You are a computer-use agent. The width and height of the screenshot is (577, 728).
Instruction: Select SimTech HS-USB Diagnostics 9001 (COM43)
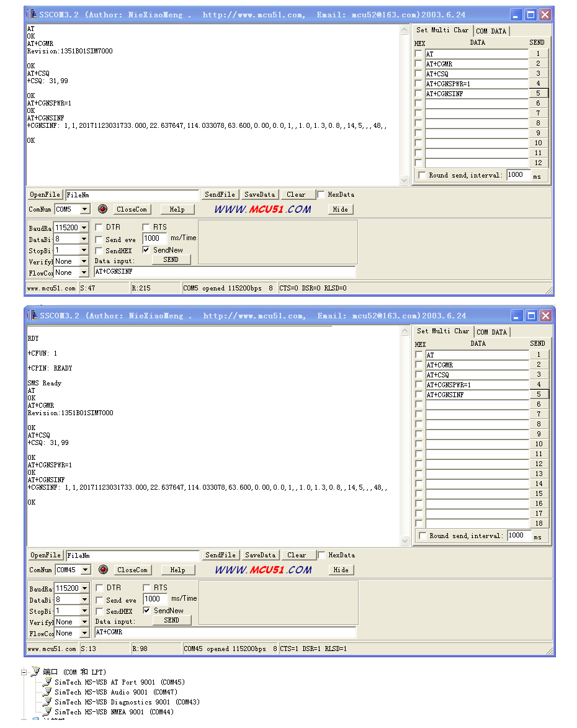point(127,702)
